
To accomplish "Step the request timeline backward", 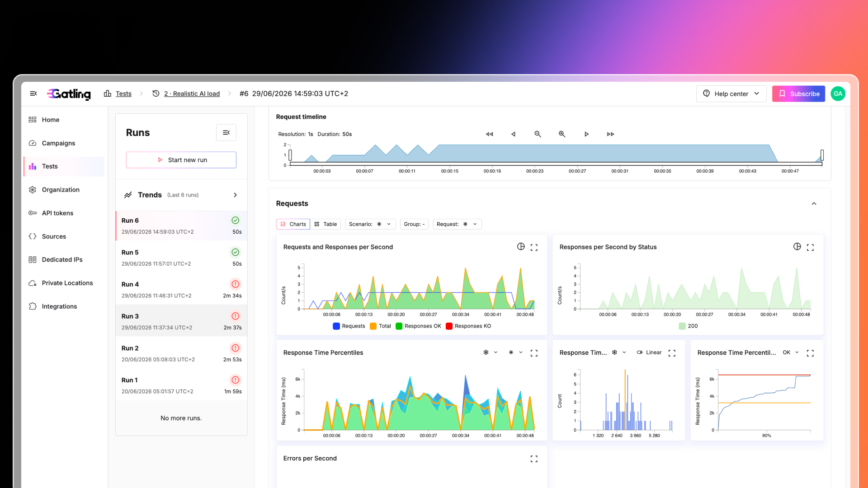I will click(x=513, y=134).
